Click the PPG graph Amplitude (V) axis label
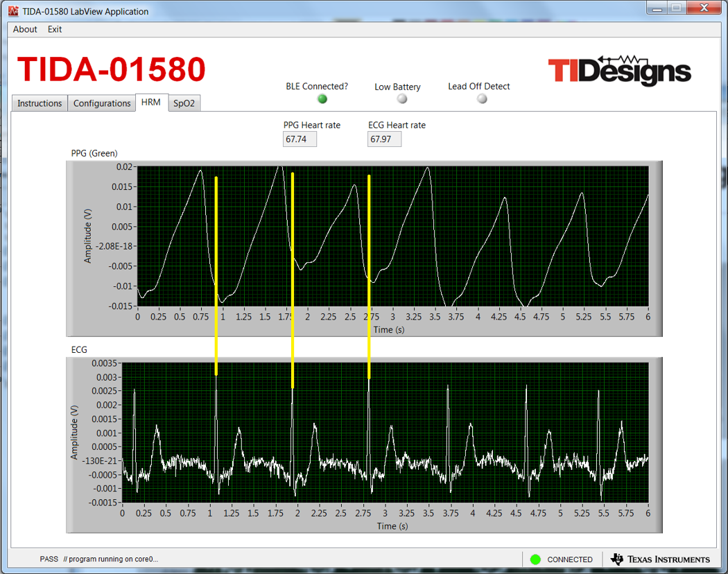The image size is (728, 574). click(x=88, y=237)
